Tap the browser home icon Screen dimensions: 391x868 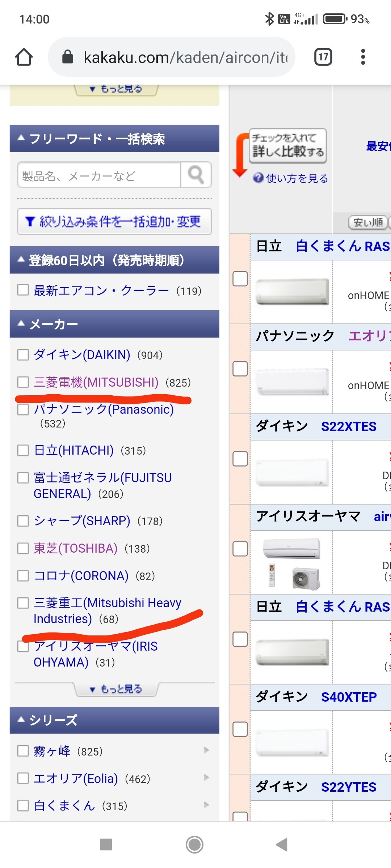pos(24,57)
